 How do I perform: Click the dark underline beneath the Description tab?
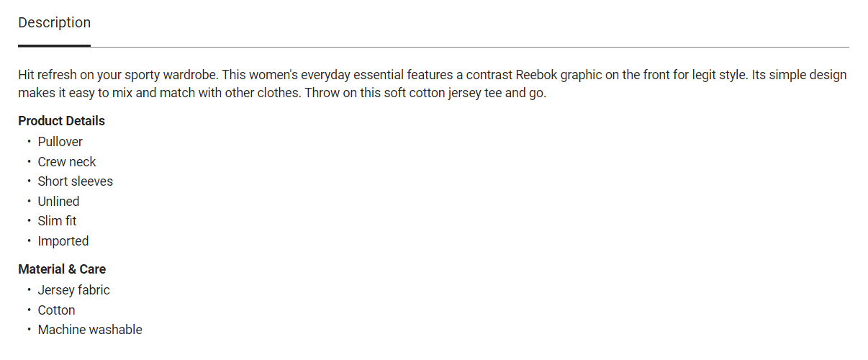[x=55, y=45]
